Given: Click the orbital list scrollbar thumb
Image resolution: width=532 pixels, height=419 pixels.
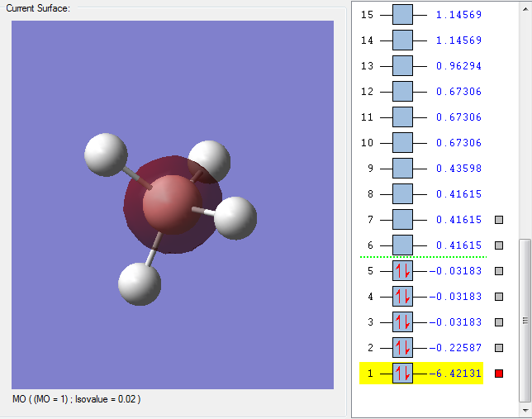Looking at the screenshot, I should [x=525, y=321].
